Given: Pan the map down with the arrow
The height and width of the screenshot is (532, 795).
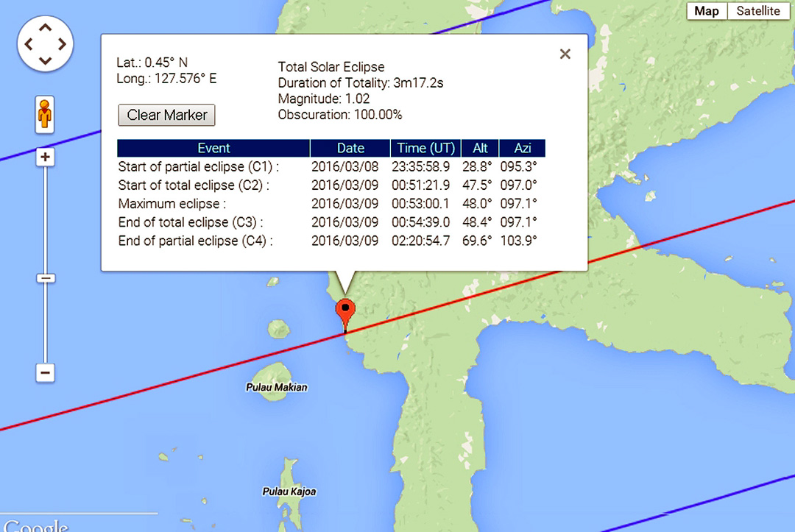Looking at the screenshot, I should [x=45, y=61].
